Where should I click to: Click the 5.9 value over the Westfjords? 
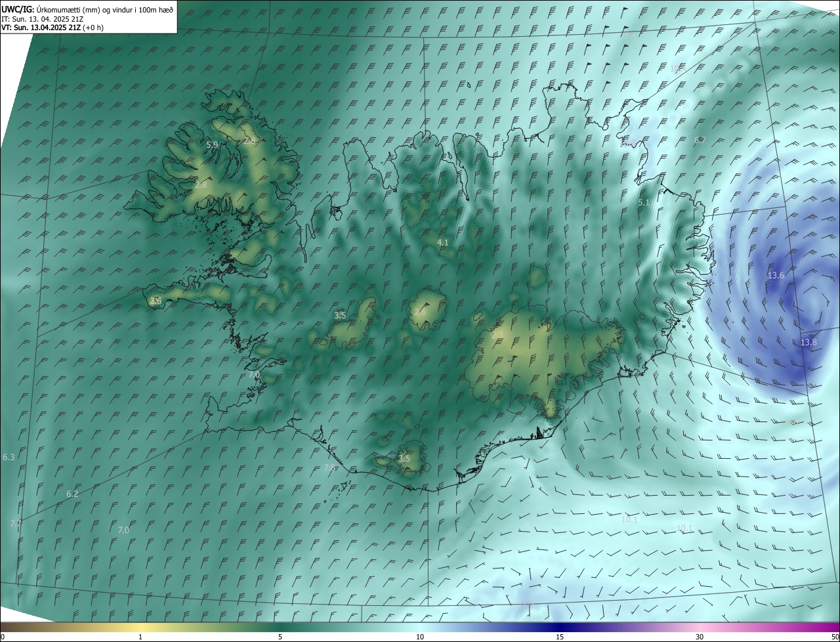tap(212, 144)
